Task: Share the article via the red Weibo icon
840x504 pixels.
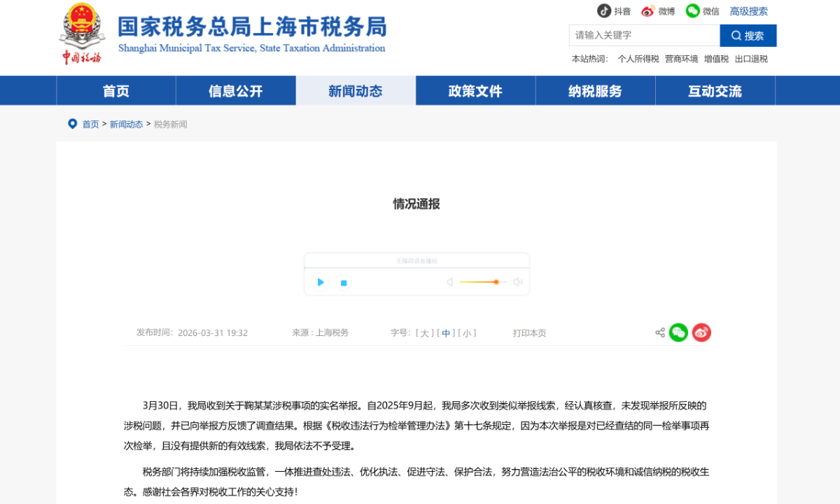Action: coord(701,332)
